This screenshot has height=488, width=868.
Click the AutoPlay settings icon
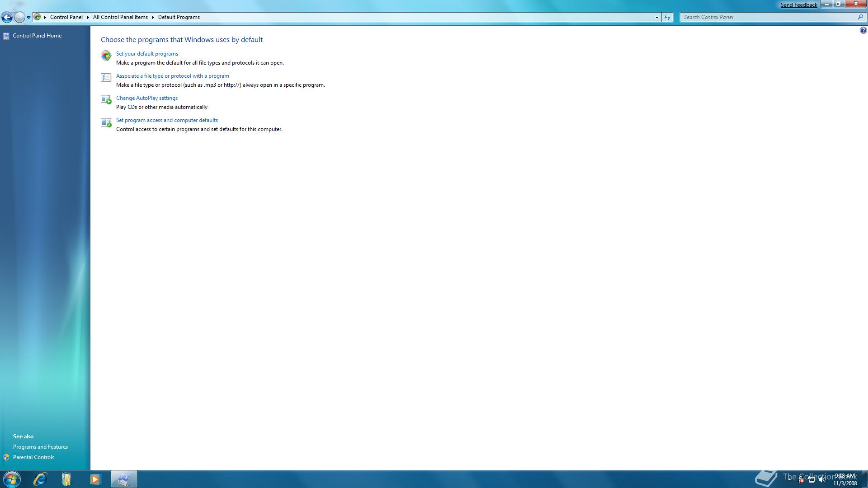click(106, 99)
